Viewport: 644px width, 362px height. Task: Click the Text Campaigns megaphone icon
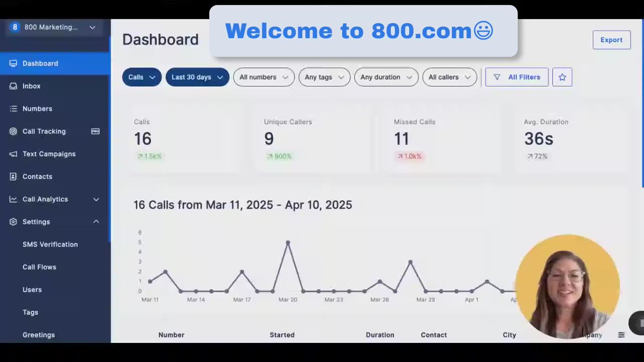(13, 154)
